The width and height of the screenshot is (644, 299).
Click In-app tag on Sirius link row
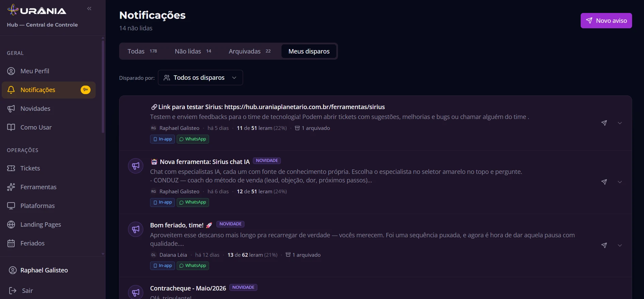[162, 139]
